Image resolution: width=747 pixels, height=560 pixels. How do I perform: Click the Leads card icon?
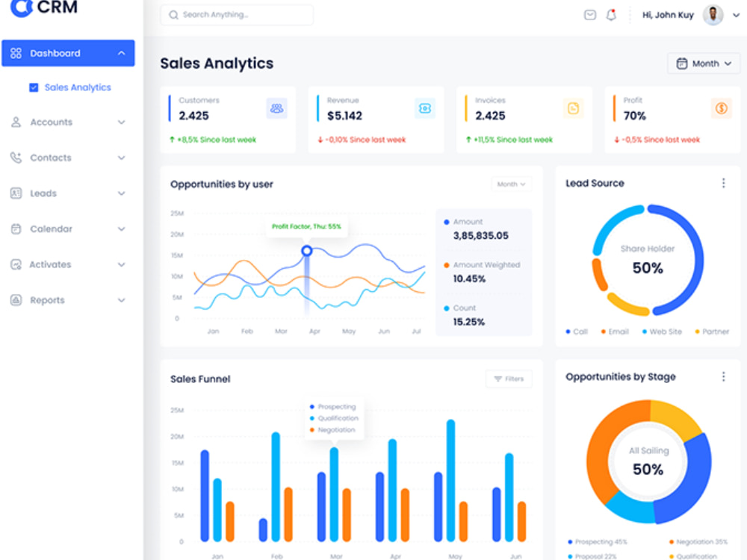16,193
